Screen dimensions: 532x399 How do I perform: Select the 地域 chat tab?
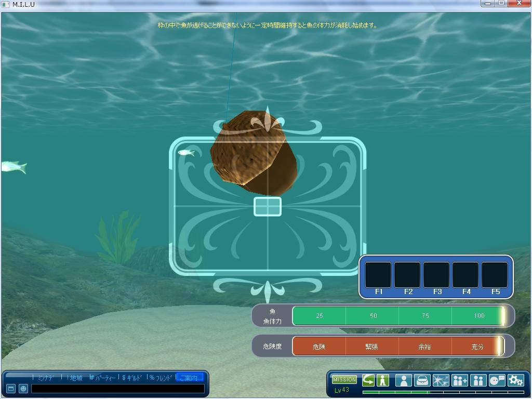click(x=74, y=378)
